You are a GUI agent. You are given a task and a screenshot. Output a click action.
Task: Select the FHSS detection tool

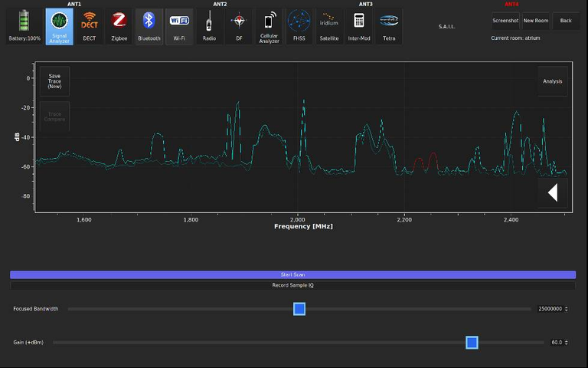click(299, 25)
